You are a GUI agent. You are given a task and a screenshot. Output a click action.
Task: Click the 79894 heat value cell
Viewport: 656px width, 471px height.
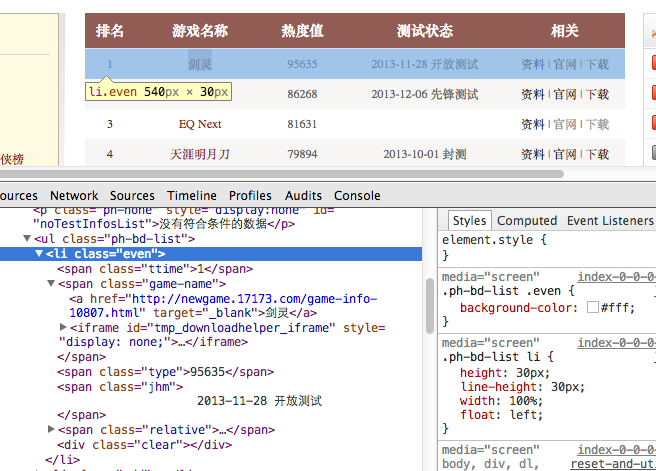(302, 154)
